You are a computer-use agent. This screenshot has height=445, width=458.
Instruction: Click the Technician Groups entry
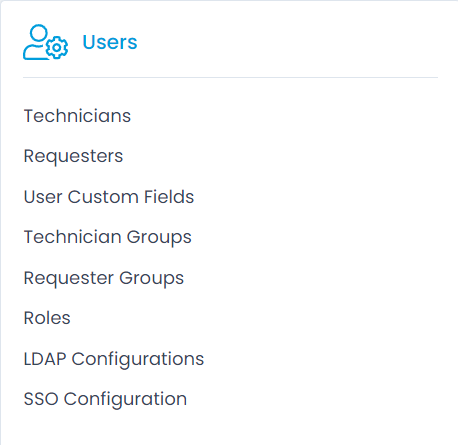108,237
